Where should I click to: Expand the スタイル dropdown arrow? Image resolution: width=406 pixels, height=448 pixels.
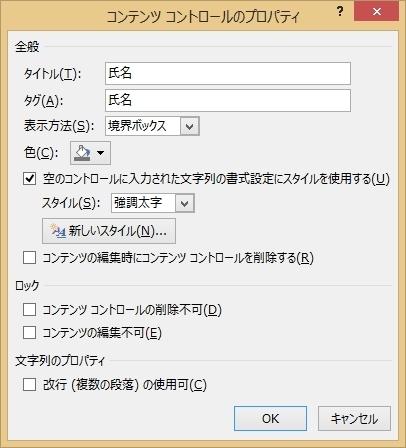pos(185,203)
